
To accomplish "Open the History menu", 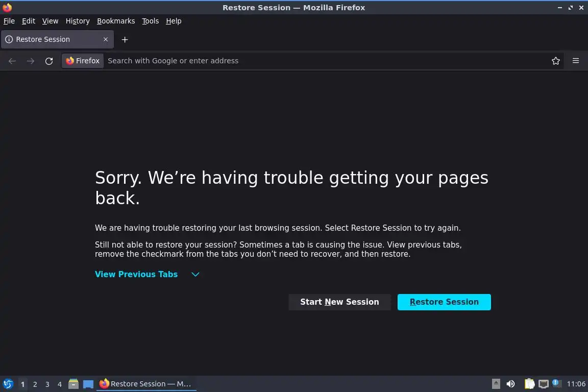I will point(78,21).
